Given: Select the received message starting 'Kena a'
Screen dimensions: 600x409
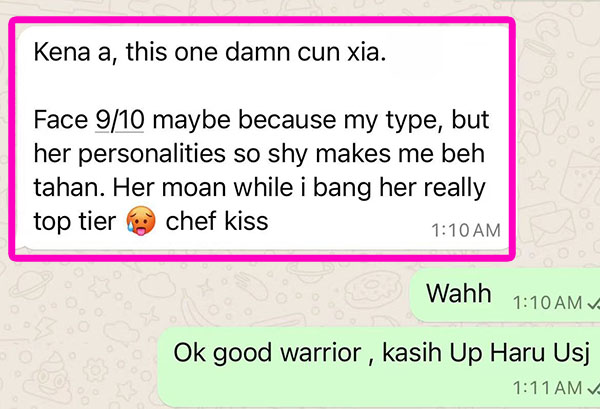Looking at the screenshot, I should [x=262, y=139].
